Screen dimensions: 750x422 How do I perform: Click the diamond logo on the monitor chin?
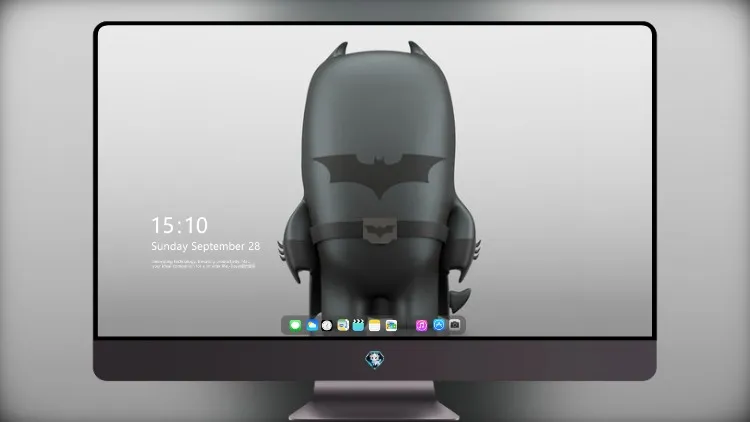(x=375, y=360)
